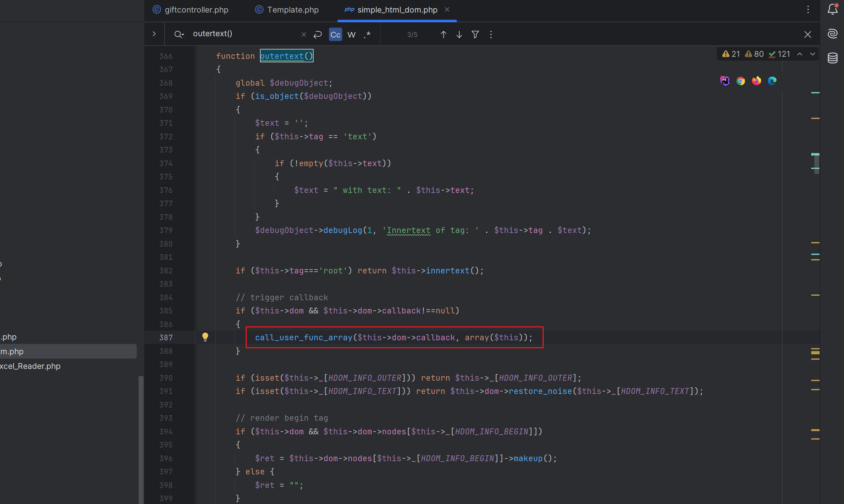Clear the search text
This screenshot has height=504, width=844.
(304, 34)
